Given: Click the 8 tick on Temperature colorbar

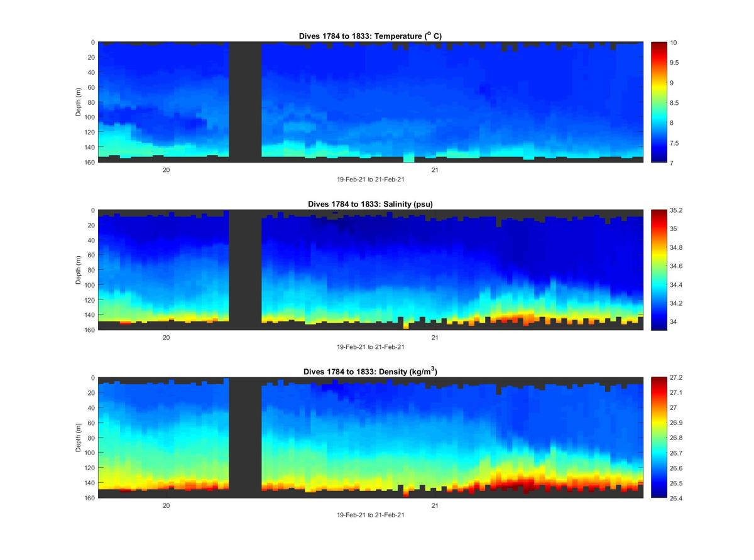Looking at the screenshot, I should pos(672,123).
